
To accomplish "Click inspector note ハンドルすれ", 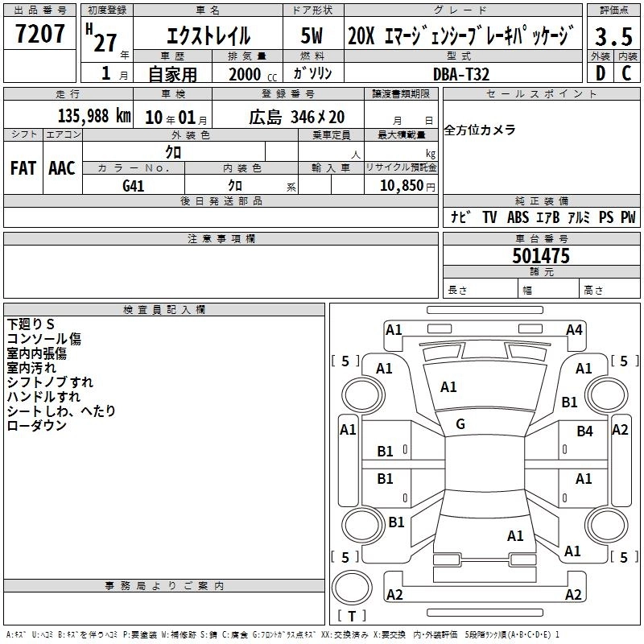I will click(x=43, y=396).
